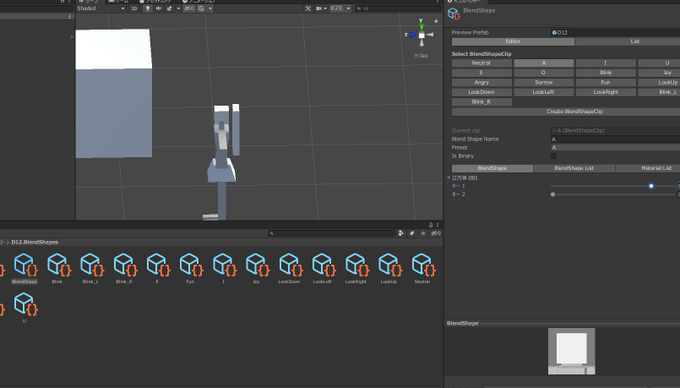Open the scene effects dropdown arrow
This screenshot has height=388, width=680.
pos(178,8)
